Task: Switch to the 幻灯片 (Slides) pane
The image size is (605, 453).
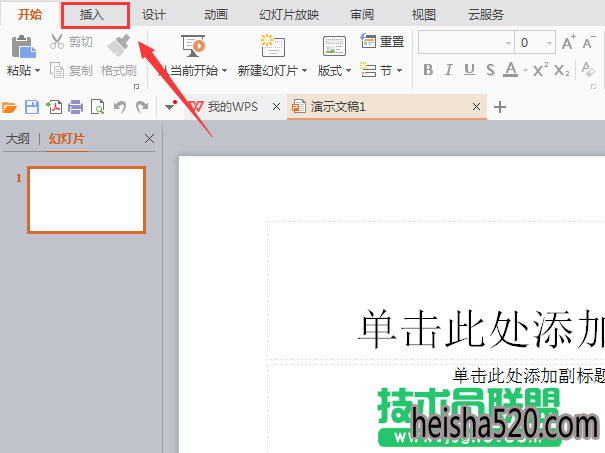Action: coord(66,139)
